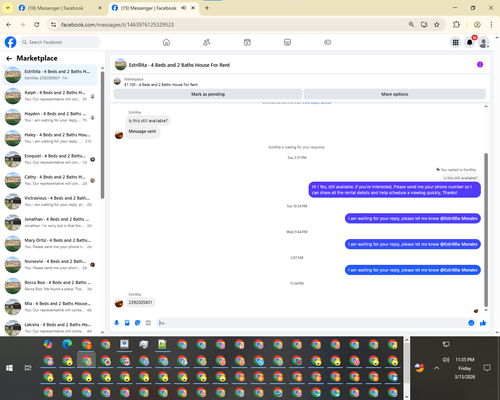Open the Victravious conversation
Image resolution: width=500 pixels, height=400 pixels.
tap(50, 201)
